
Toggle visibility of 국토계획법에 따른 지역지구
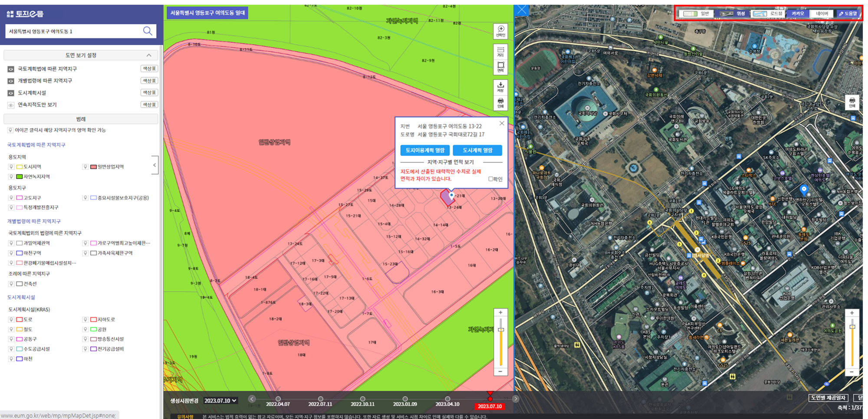(x=11, y=69)
